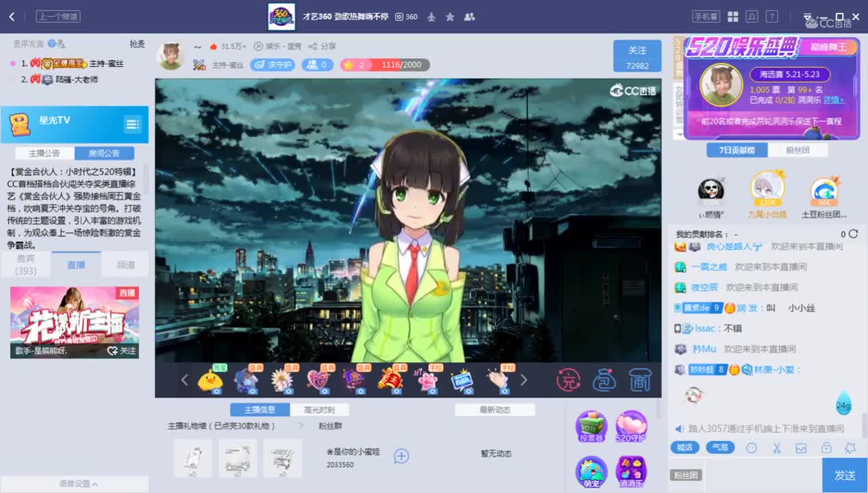Click the red 充 recharge icon
Viewport: 868px width, 493px height.
[x=568, y=380]
